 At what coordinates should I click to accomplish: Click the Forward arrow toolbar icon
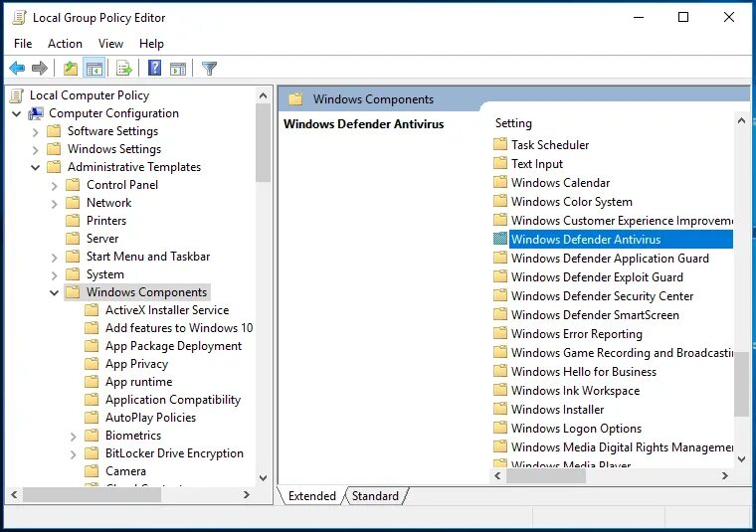[40, 69]
